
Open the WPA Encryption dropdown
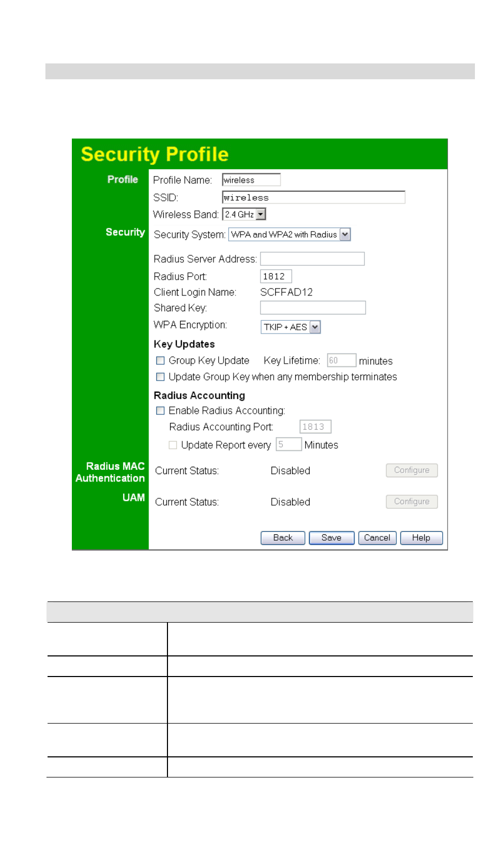point(291,327)
